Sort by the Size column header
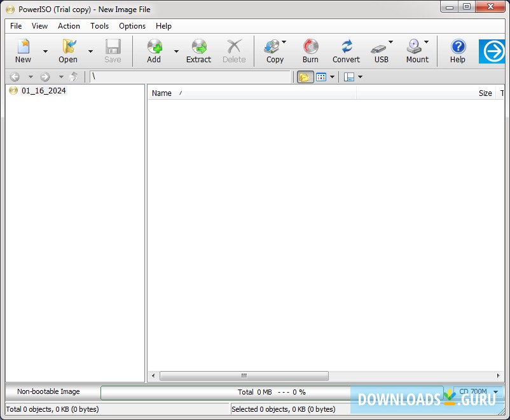Screen dimensions: 510x420 (426, 93)
